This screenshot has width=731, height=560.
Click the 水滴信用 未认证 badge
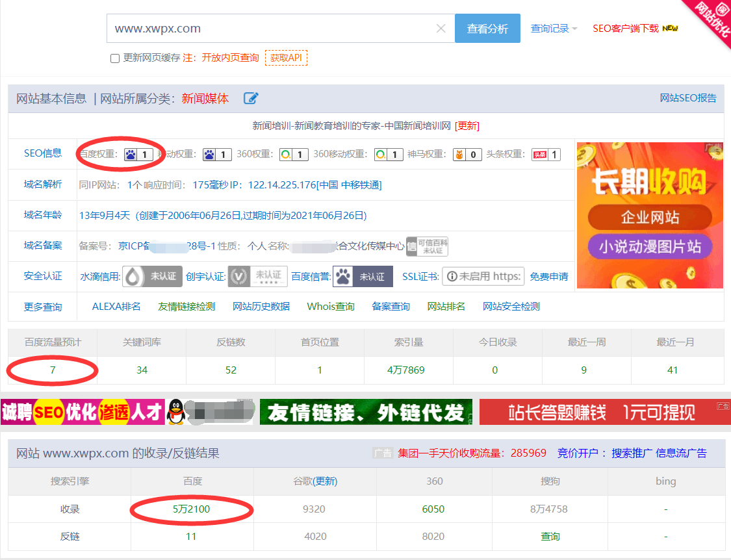153,277
